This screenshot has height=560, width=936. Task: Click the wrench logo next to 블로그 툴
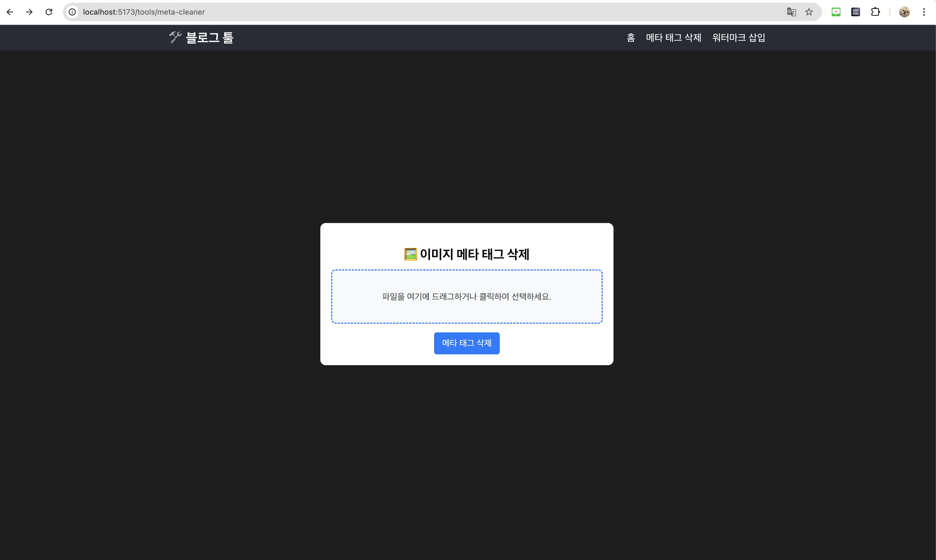pyautogui.click(x=175, y=37)
